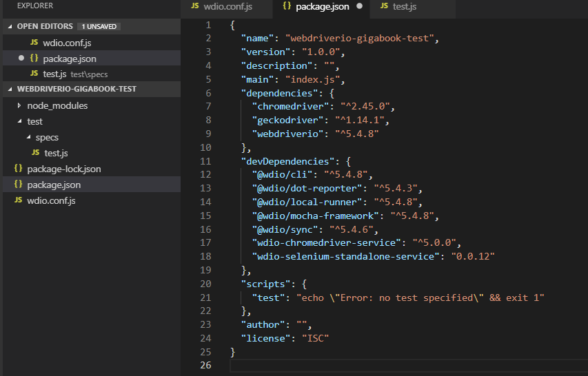Click JS icon on test.js tab
This screenshot has height=376, width=588.
pyautogui.click(x=384, y=6)
